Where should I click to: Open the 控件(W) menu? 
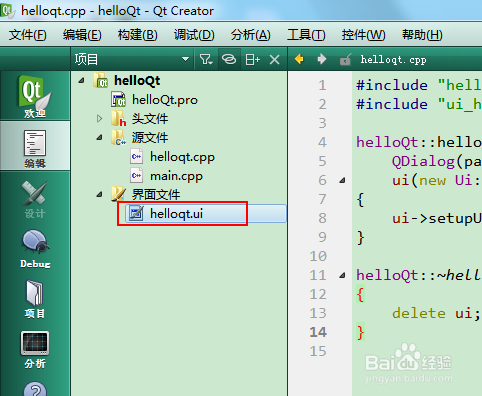pos(363,35)
